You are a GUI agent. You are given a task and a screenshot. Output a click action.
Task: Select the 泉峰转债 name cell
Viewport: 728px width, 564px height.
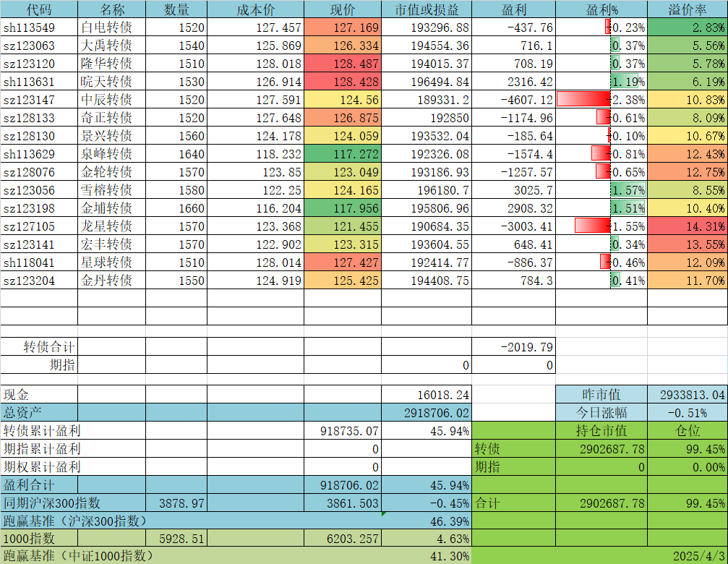[x=112, y=154]
